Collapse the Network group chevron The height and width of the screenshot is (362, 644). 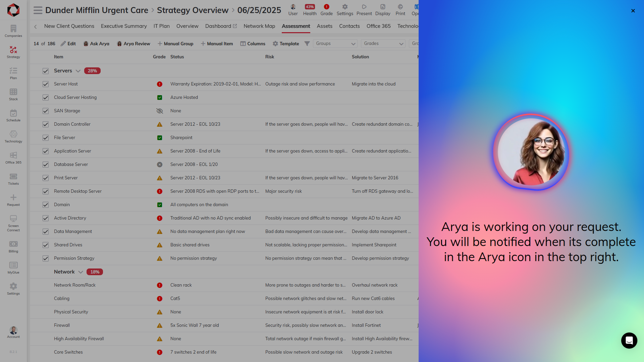80,272
